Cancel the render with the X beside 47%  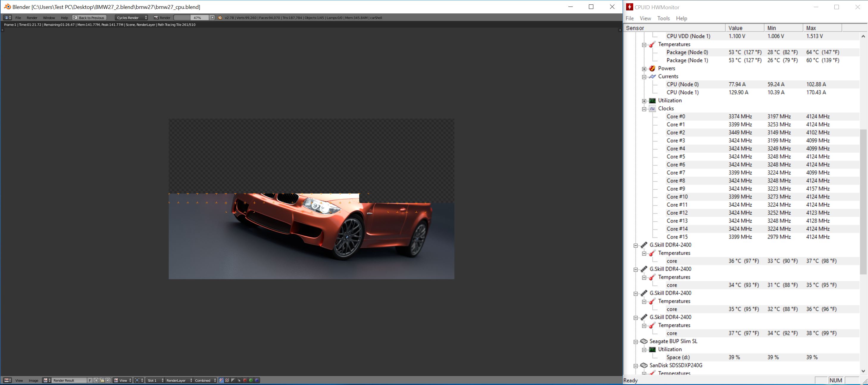(212, 18)
